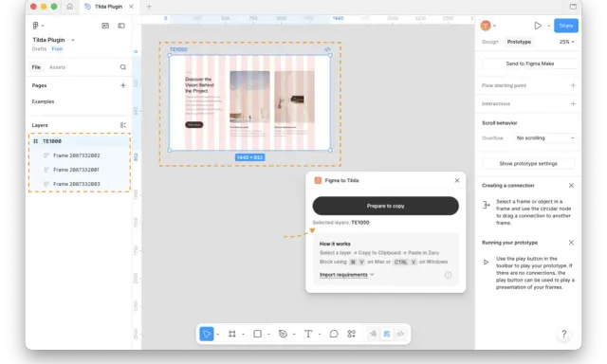Screen dimensions: 607x364
Task: Open shape tool options dropdown arrow
Action: (x=268, y=335)
